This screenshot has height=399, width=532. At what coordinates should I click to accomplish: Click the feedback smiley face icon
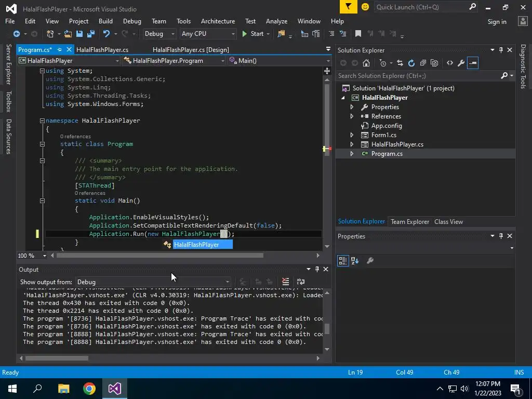point(365,7)
